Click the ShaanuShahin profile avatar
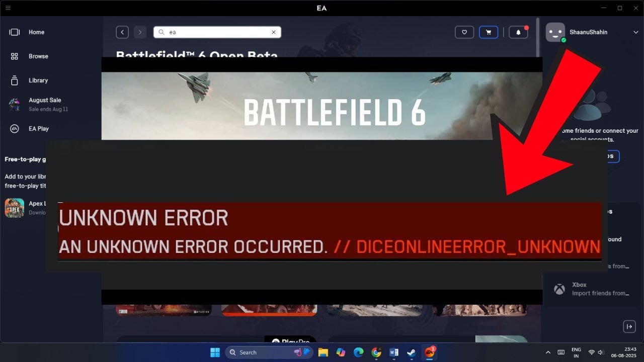Viewport: 644px width, 362px height. tap(555, 32)
